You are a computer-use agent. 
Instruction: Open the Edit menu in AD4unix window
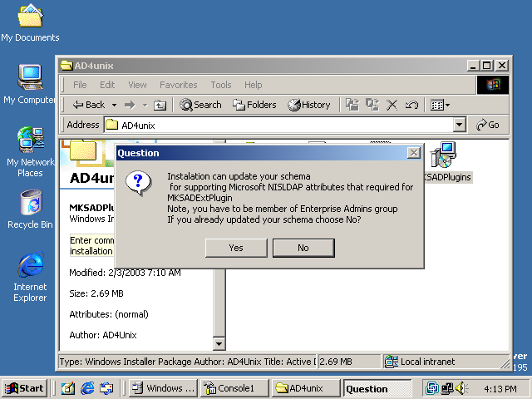point(107,85)
